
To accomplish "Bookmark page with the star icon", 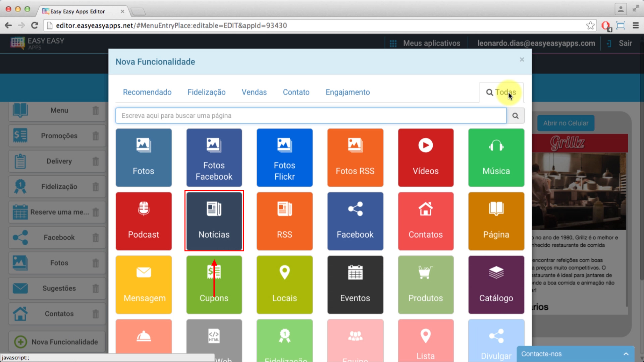I will coord(590,25).
